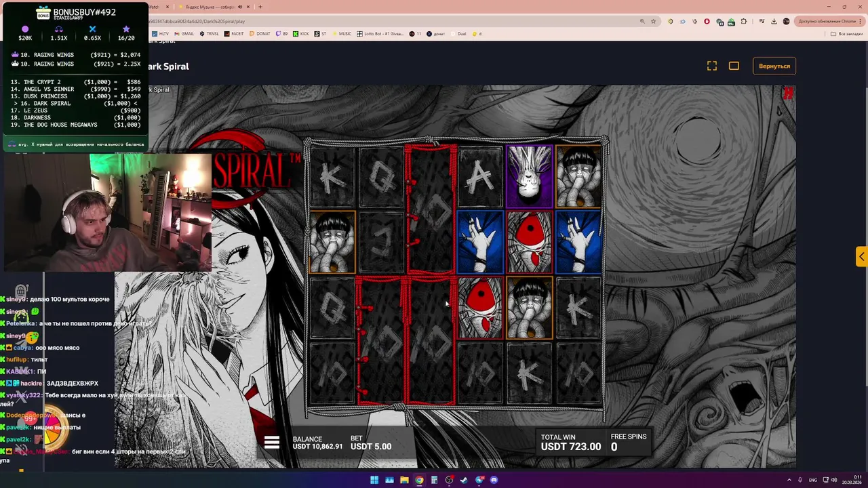This screenshot has height=488, width=868.
Task: Open the TRNSL bookmark
Action: [209, 33]
